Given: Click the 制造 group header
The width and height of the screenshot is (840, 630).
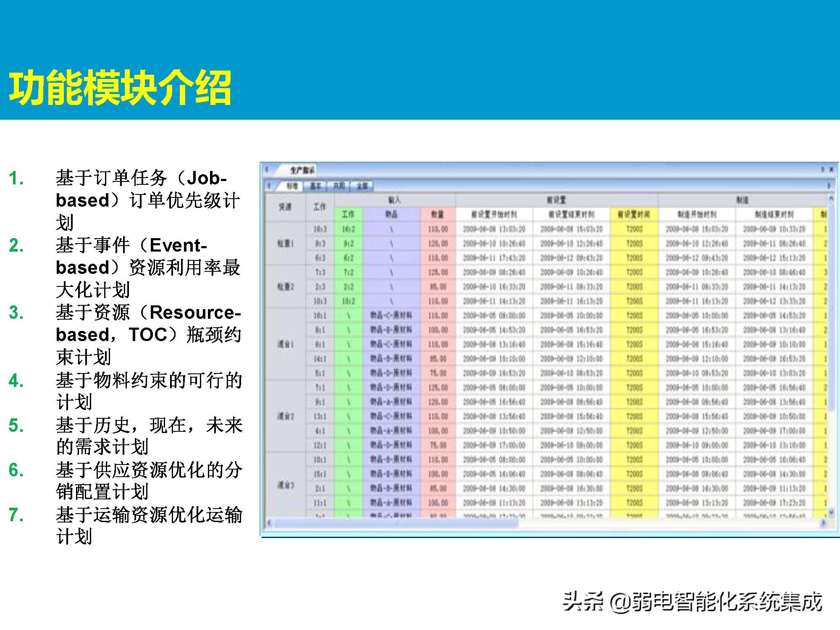Looking at the screenshot, I should point(743,200).
